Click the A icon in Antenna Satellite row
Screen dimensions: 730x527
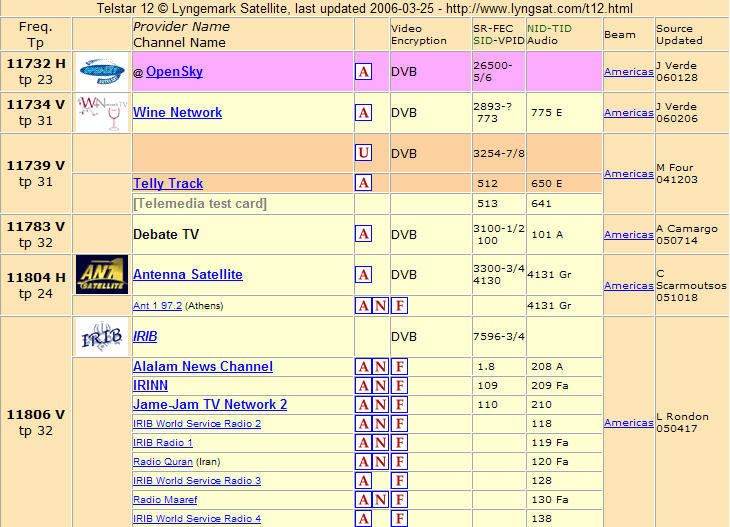coord(364,275)
